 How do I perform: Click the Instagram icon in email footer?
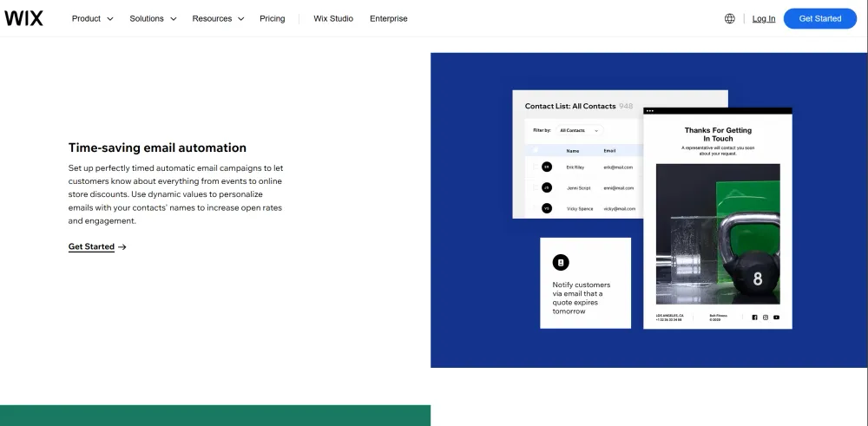[766, 318]
